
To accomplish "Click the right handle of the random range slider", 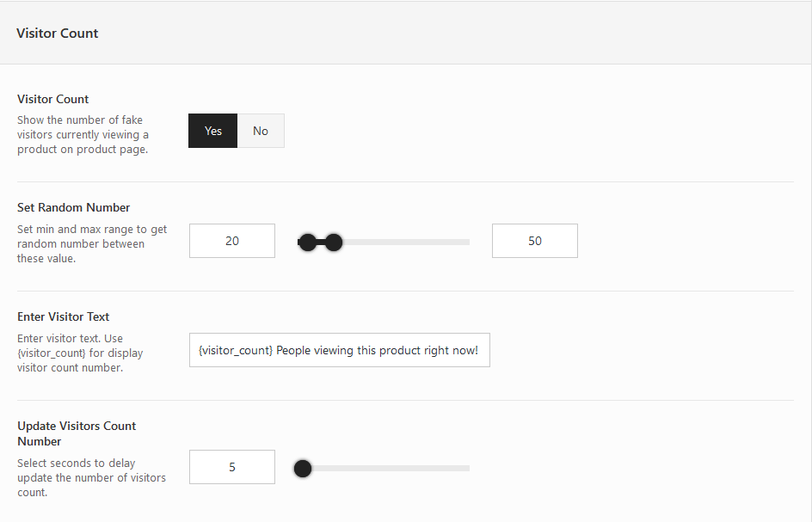I will 334,243.
